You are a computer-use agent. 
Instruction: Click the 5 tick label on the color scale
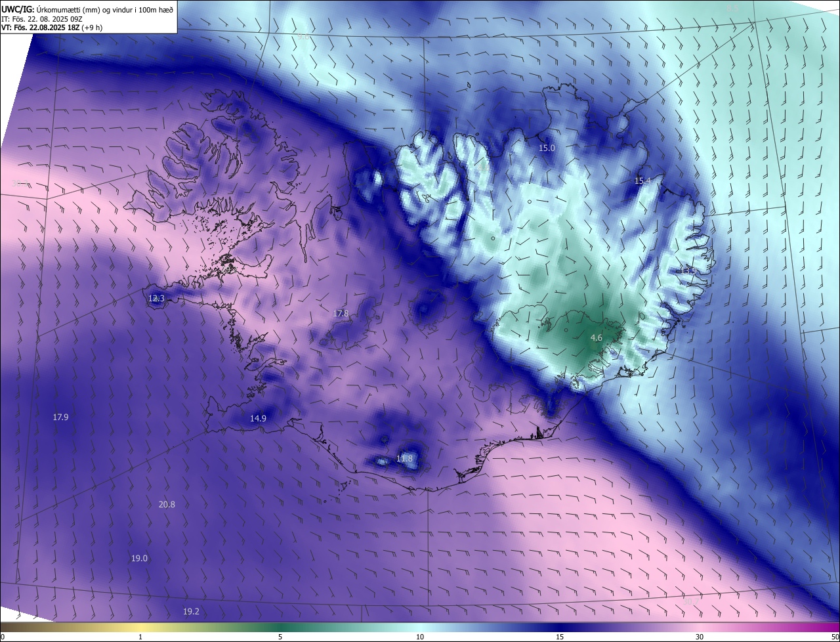coord(280,637)
